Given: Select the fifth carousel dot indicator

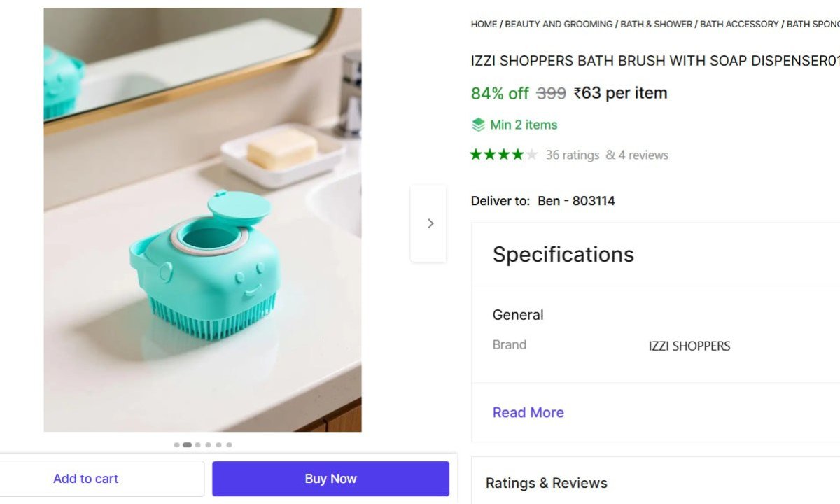Looking at the screenshot, I should 218,444.
